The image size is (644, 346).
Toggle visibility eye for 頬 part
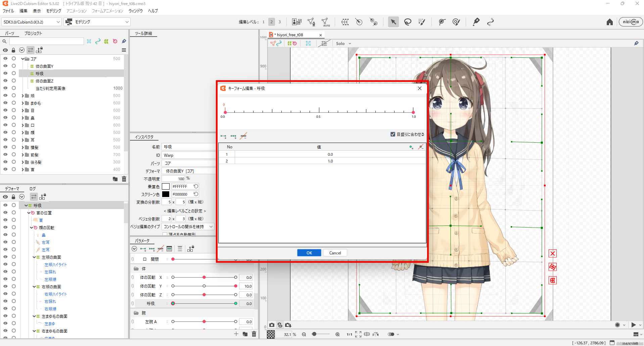coord(5,96)
